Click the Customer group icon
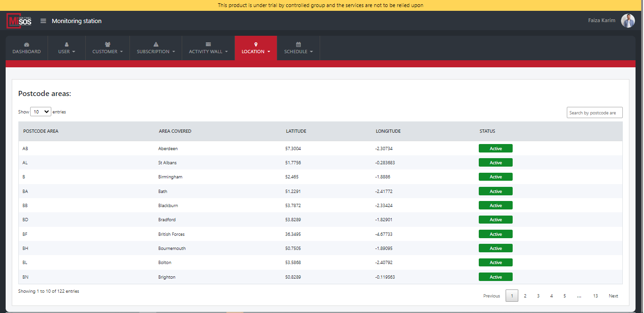 [x=107, y=45]
